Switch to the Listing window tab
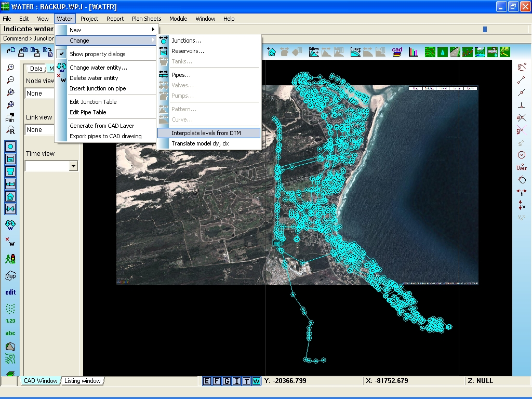 [x=83, y=381]
